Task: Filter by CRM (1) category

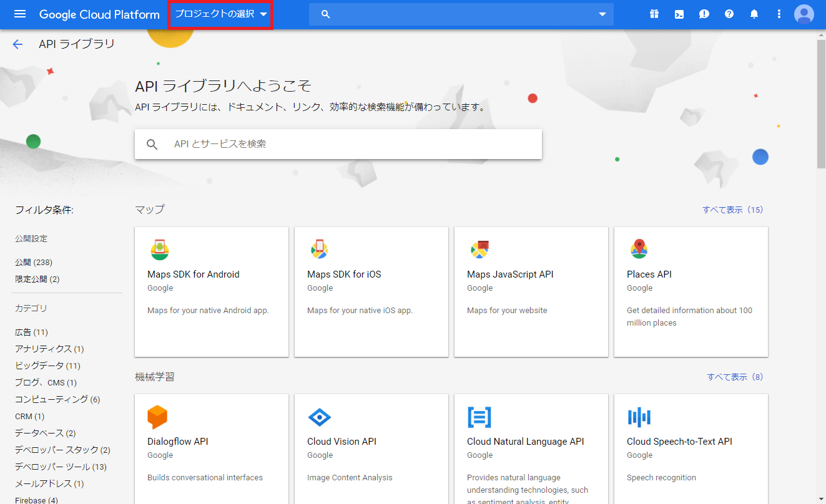Action: coord(30,417)
